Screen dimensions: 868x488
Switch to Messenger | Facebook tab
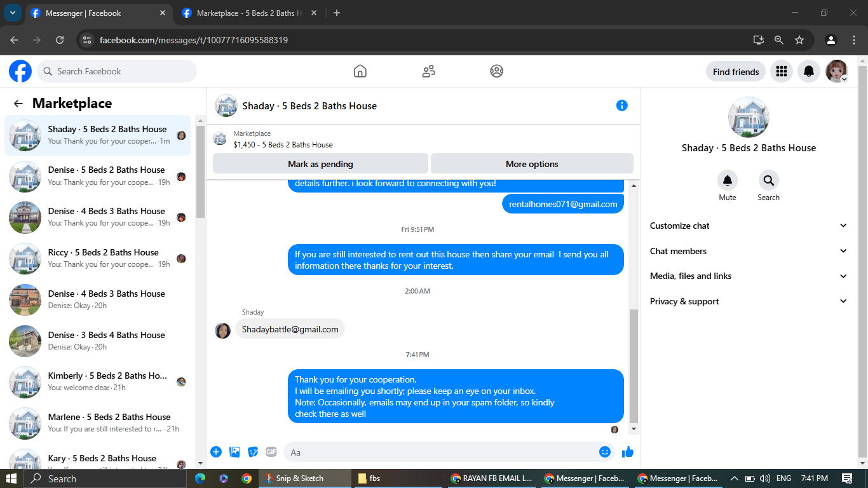98,13
